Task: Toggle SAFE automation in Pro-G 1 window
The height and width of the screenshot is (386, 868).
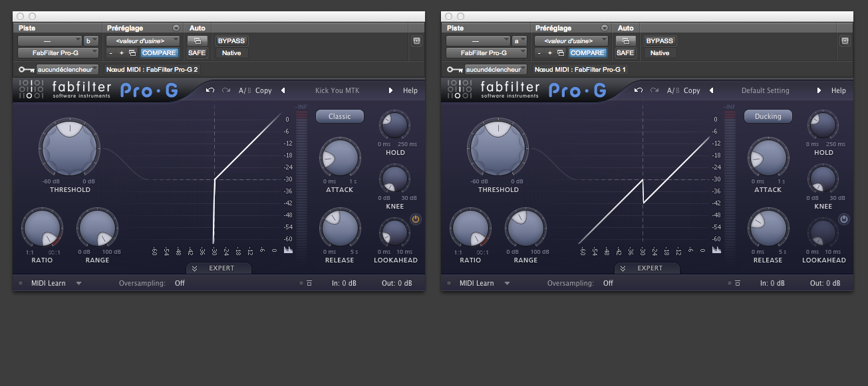Action: (x=625, y=53)
